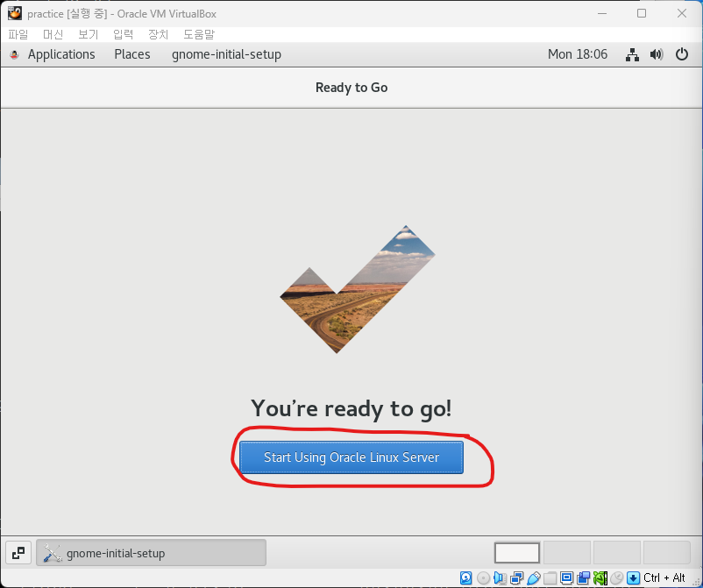This screenshot has height=588, width=703.
Task: Open the 도움말 menu in VirtualBox
Action: pos(199,34)
